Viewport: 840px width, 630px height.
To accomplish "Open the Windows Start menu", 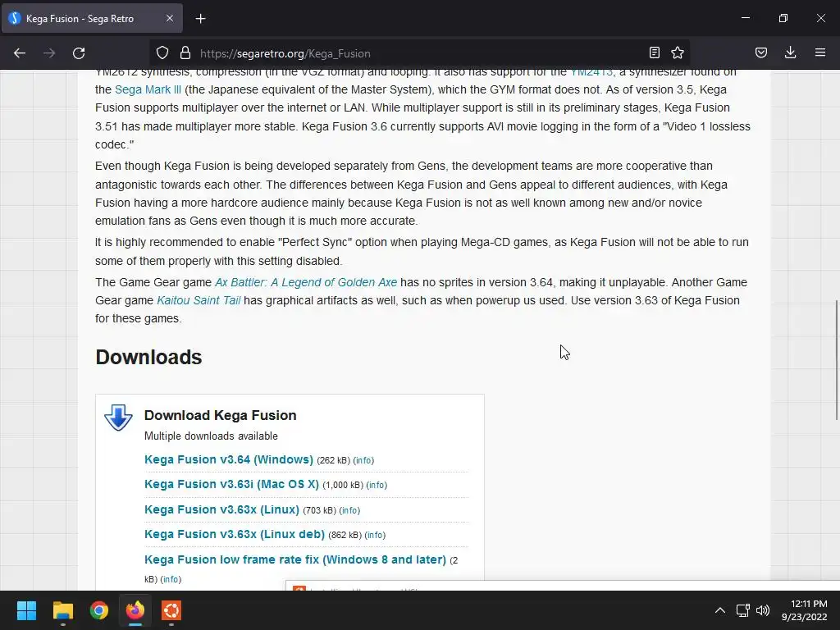I will (26, 610).
